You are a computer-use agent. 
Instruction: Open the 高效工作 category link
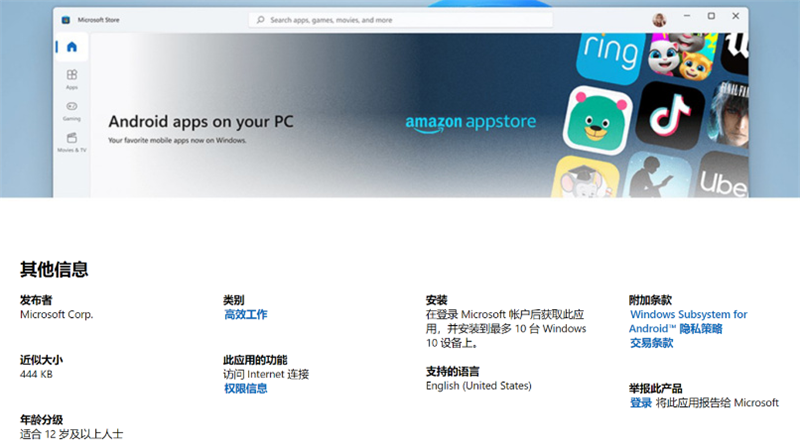click(x=246, y=314)
